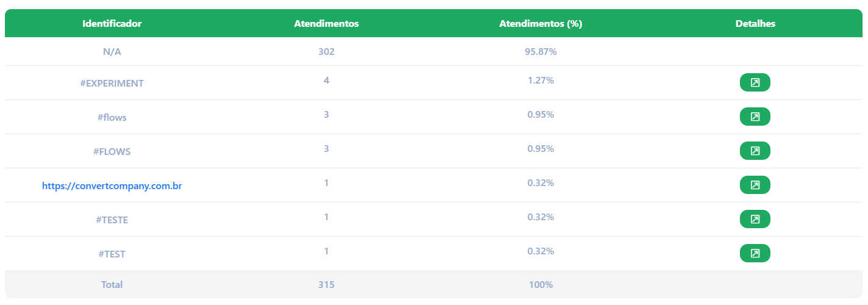
Task: Select the #EXPERIMENT identifier cell
Action: pos(112,83)
